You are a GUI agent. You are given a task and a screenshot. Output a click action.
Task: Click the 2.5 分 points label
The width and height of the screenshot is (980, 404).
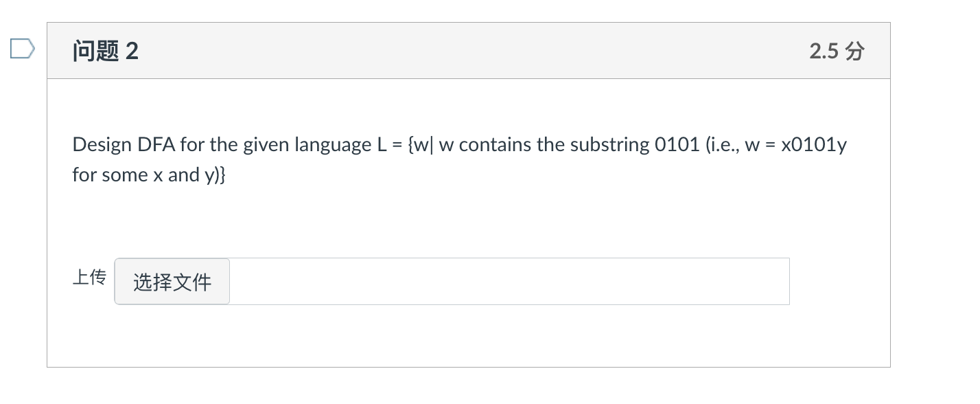tap(836, 50)
